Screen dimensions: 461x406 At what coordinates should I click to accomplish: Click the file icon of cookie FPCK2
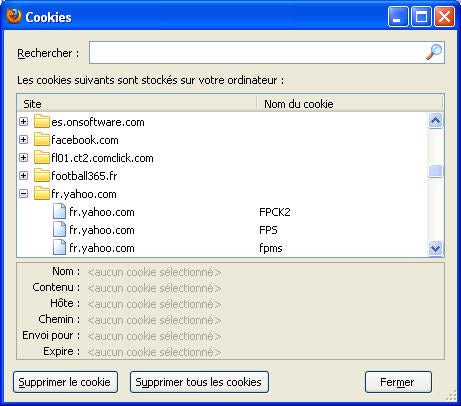pyautogui.click(x=59, y=212)
